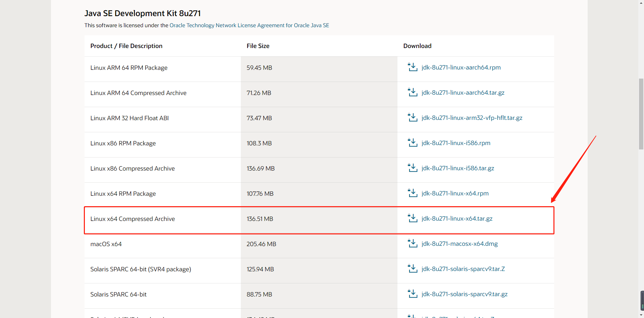Click download icon for solaris-sparcv9.tar.gz
The width and height of the screenshot is (644, 318).
coord(413,293)
